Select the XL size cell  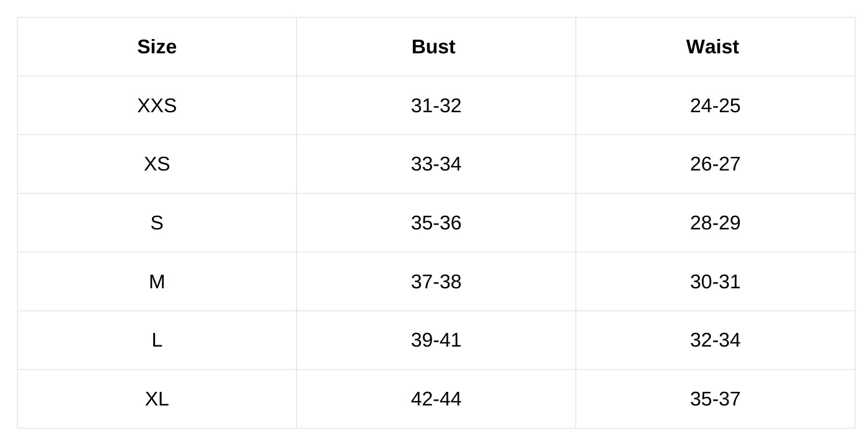157,399
